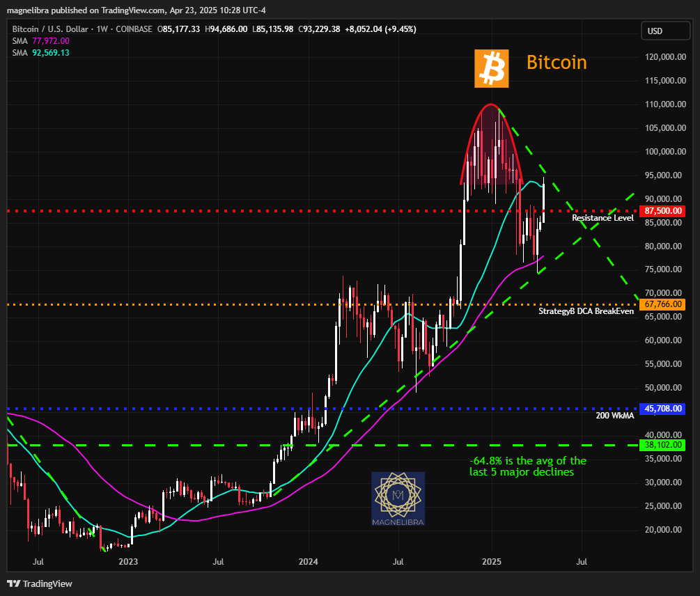Open the USD currency selector
Screen dimensions: 700x596
666,31
